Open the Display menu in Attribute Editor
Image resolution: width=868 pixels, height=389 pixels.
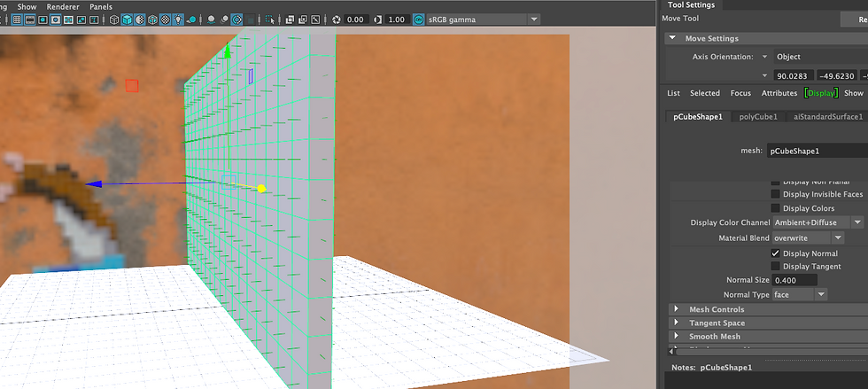(x=822, y=93)
